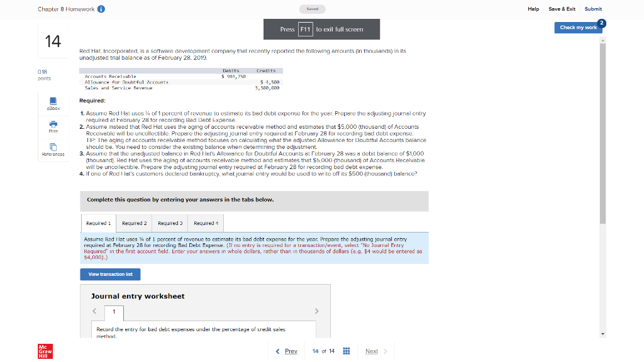Click the $ 4,500 credit value

(270, 82)
